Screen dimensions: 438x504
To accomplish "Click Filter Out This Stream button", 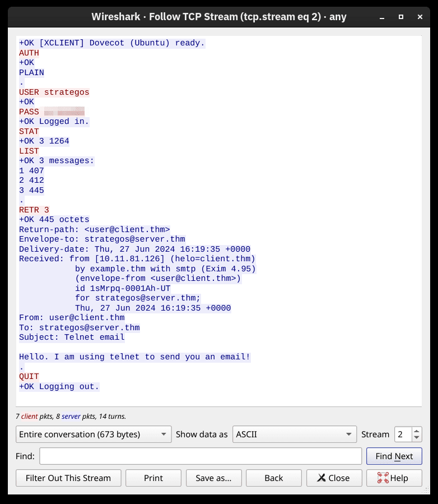I will click(x=68, y=478).
